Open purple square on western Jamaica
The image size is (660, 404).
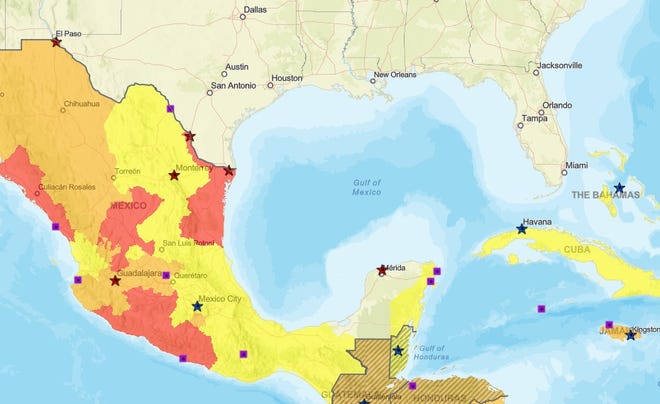tap(609, 324)
